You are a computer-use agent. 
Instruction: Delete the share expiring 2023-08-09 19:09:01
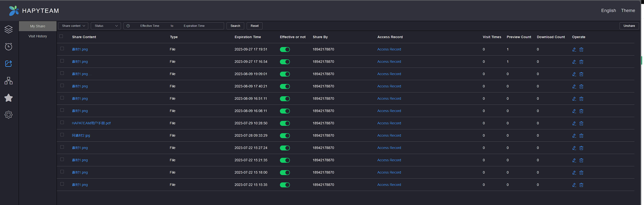pyautogui.click(x=581, y=74)
